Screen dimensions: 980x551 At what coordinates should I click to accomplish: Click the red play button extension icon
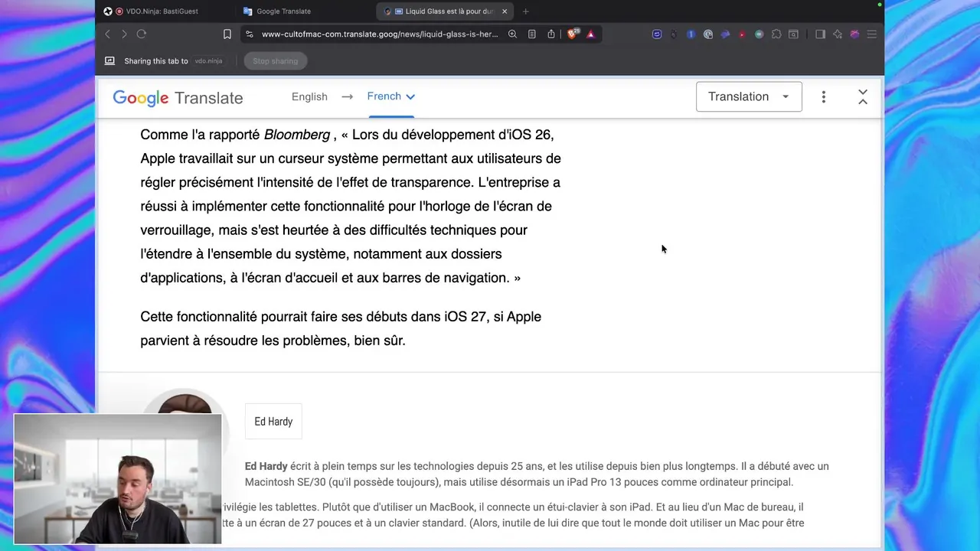point(742,34)
